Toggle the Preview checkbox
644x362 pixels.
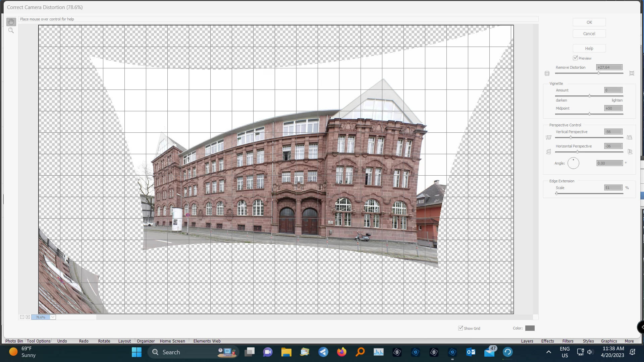[576, 58]
